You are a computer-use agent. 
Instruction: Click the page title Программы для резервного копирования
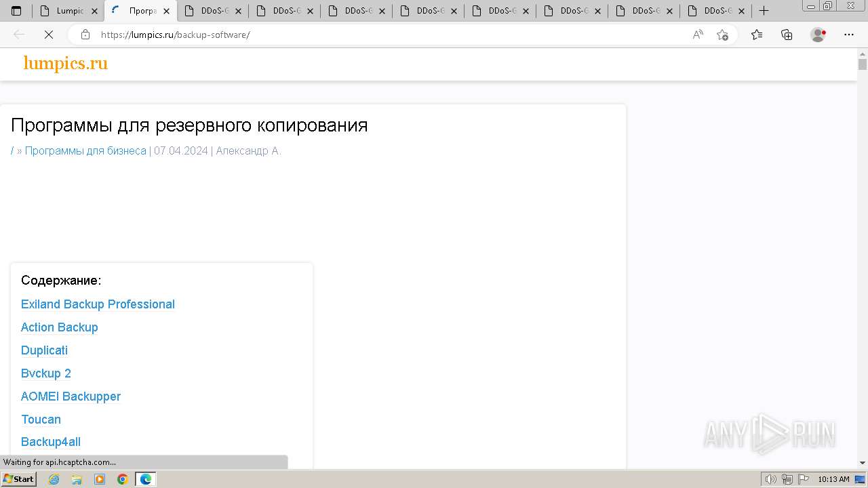(189, 125)
